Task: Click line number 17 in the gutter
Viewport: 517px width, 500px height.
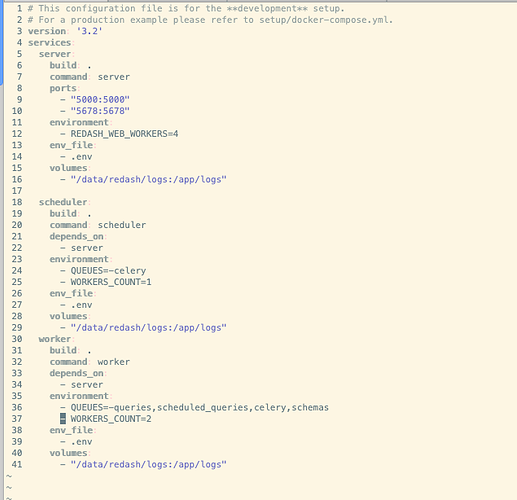Action: [17, 191]
